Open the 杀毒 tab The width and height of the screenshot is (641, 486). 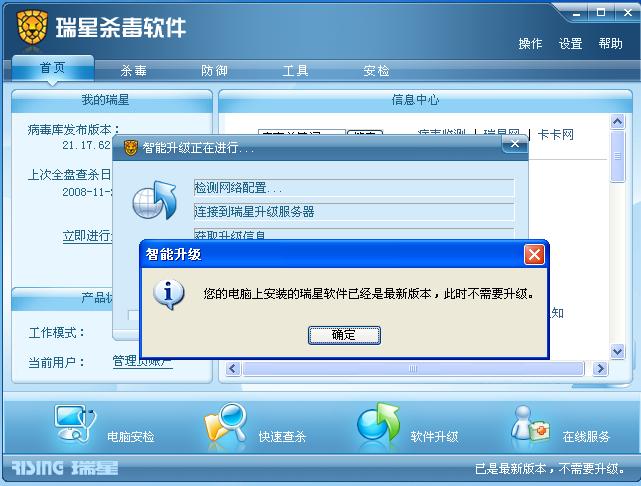point(134,71)
